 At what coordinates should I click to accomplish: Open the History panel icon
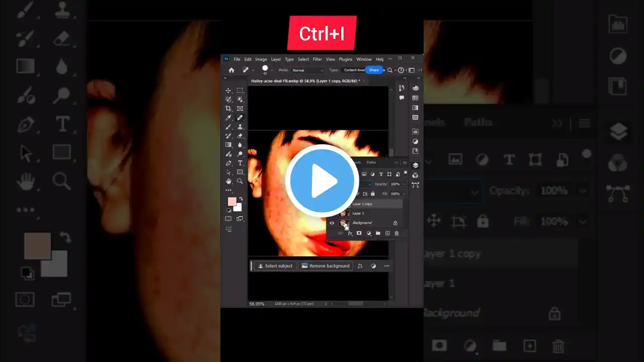(401, 88)
